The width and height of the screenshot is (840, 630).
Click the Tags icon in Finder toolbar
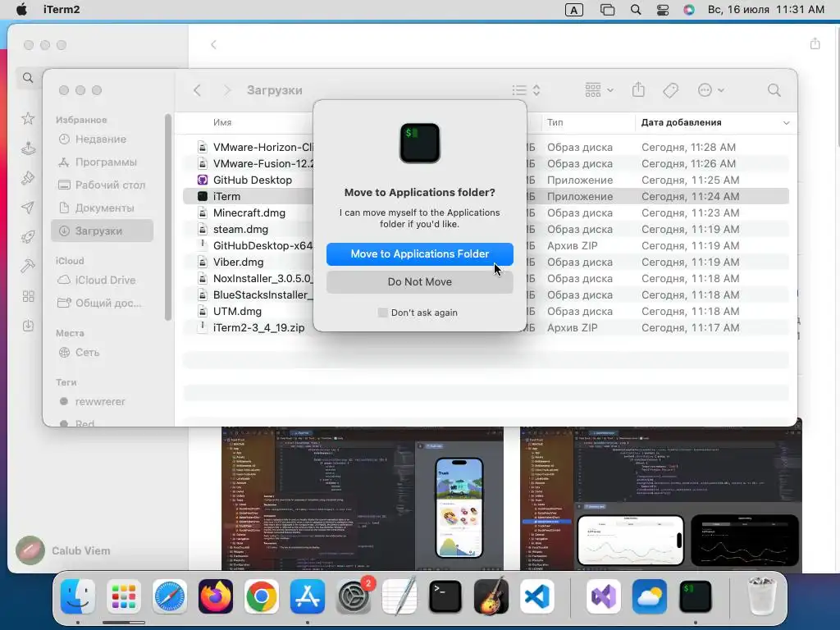[670, 90]
